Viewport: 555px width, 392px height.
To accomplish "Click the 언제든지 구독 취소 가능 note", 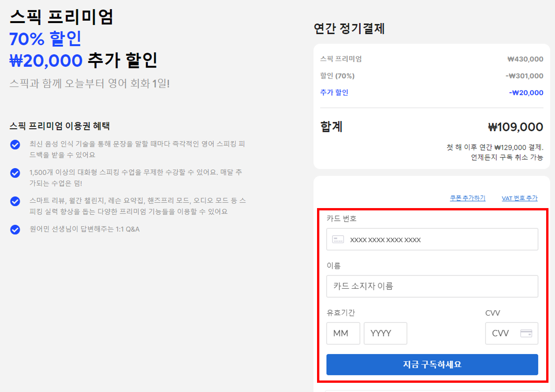I will (507, 157).
